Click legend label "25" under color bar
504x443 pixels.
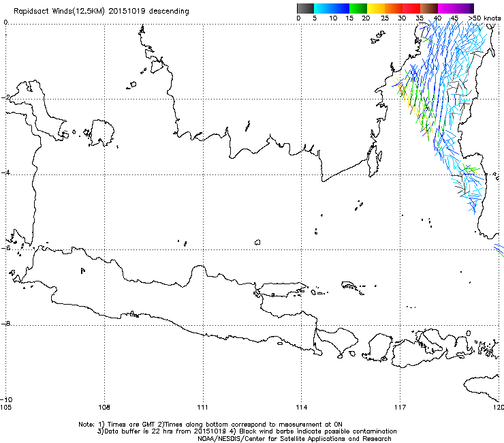(x=384, y=18)
